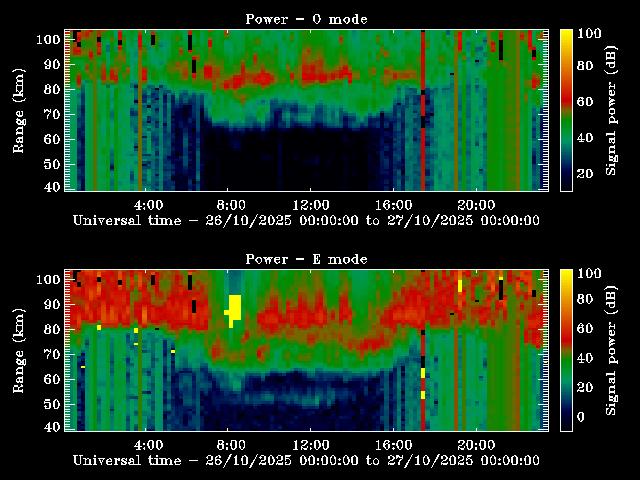Click "Signal power (dB)" label beside O mode colorbar
This screenshot has height=480, width=640.
(611, 110)
